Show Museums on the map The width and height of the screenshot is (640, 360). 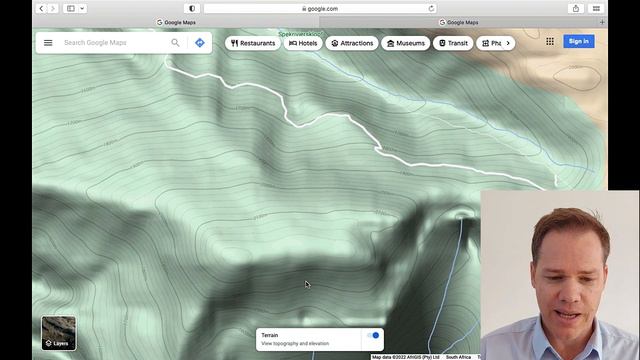coord(405,43)
